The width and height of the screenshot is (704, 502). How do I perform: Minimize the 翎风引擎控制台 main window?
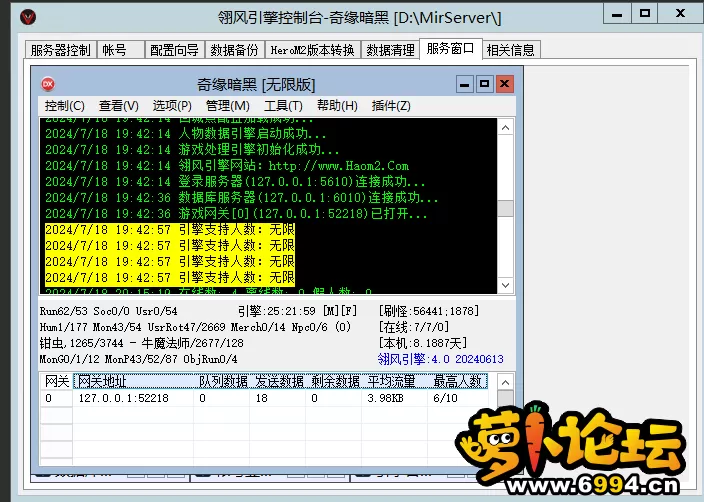click(x=617, y=14)
